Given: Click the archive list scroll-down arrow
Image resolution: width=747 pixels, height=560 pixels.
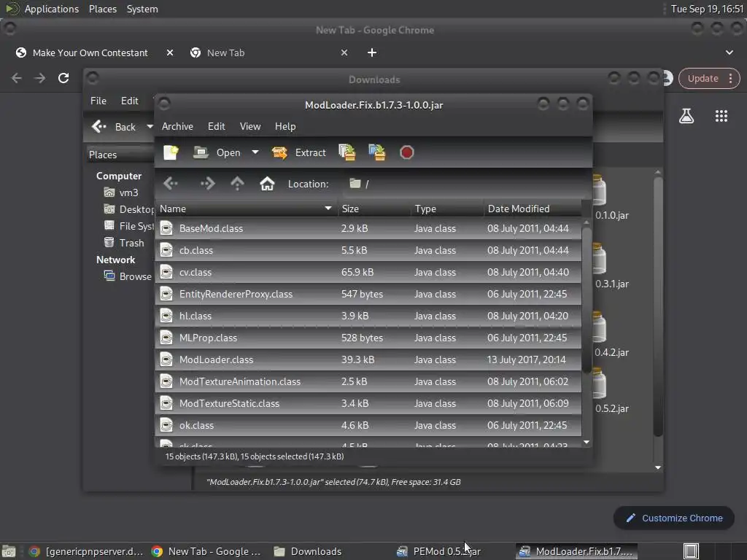Looking at the screenshot, I should (x=587, y=443).
